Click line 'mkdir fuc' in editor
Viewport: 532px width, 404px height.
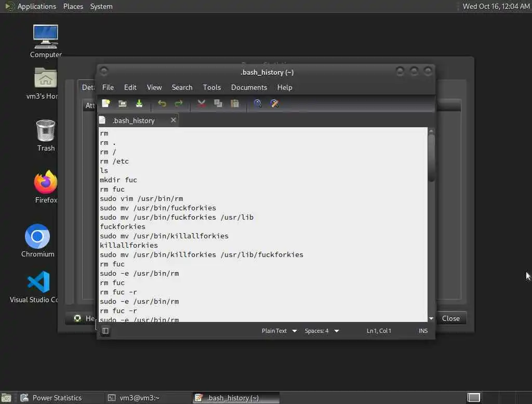click(x=118, y=180)
